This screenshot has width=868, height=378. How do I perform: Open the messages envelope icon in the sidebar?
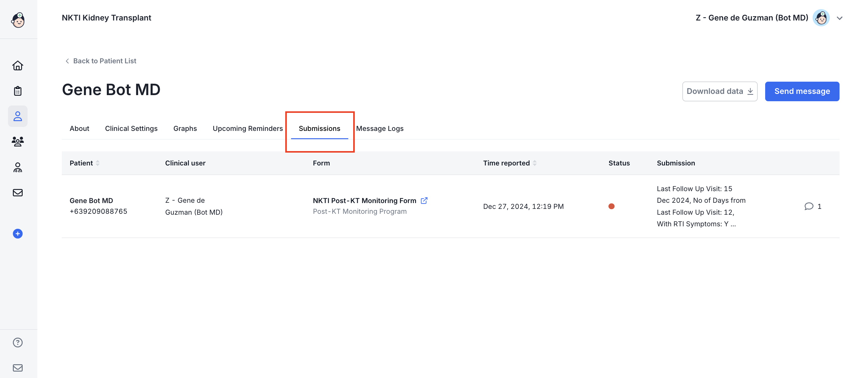coord(18,193)
